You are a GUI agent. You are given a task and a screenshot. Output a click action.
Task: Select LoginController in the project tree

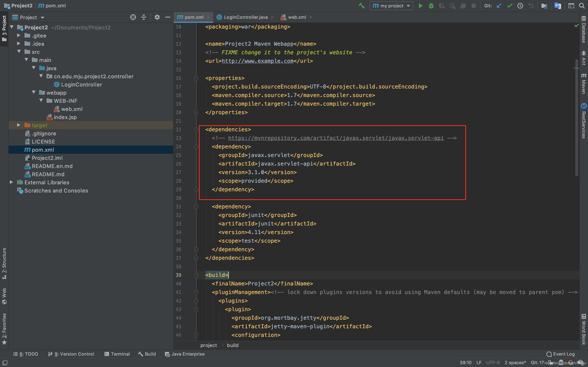(81, 84)
